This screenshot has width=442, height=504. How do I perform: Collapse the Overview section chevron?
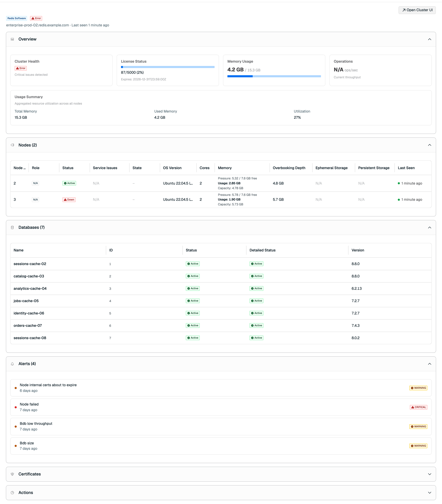pos(429,39)
